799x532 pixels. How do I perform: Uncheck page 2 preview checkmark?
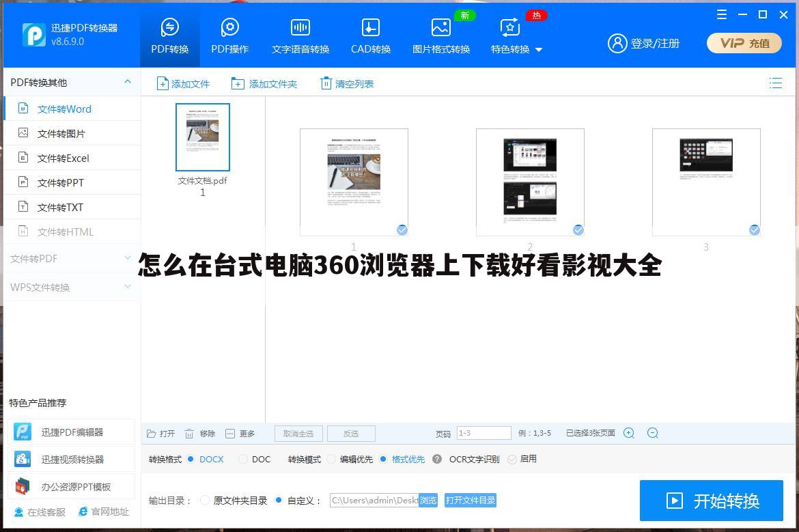click(x=578, y=230)
